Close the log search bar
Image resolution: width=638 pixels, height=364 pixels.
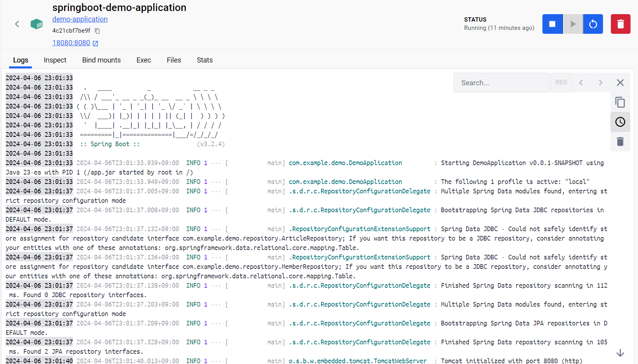(620, 83)
